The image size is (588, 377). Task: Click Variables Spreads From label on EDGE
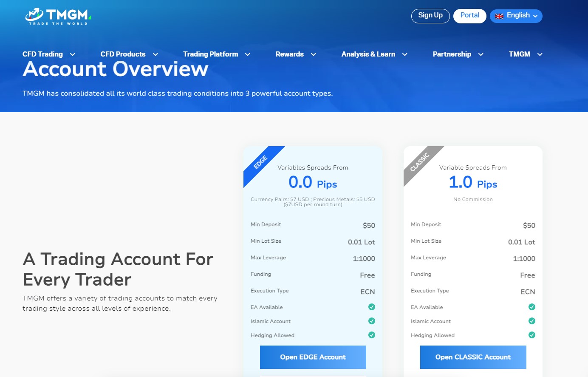pos(313,168)
